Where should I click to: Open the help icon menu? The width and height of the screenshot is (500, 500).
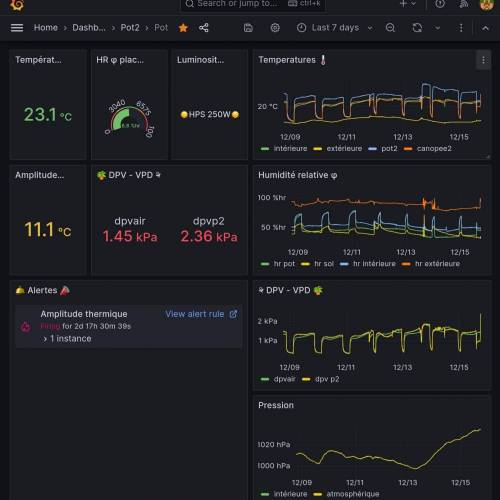(x=440, y=4)
